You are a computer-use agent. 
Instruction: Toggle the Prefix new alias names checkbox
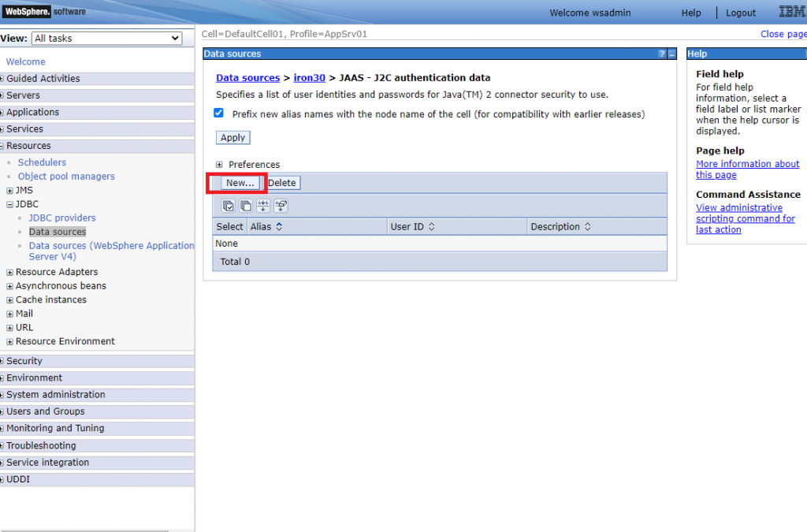pyautogui.click(x=219, y=113)
